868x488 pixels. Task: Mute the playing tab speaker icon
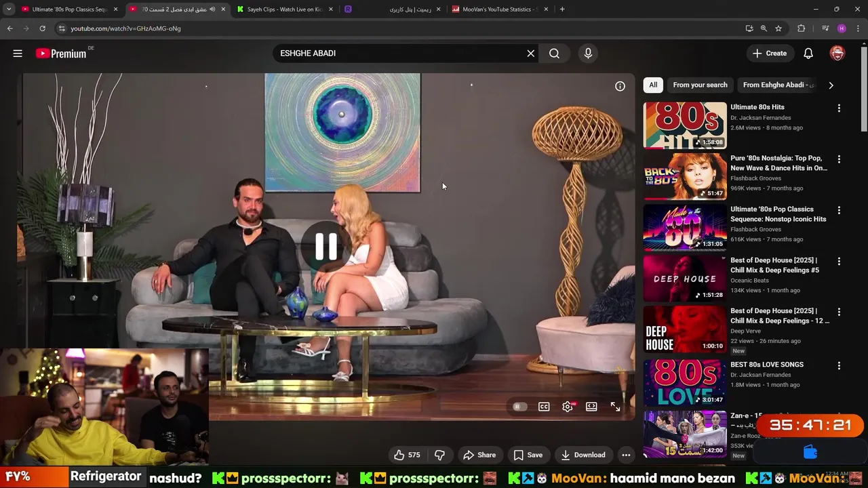tap(212, 9)
